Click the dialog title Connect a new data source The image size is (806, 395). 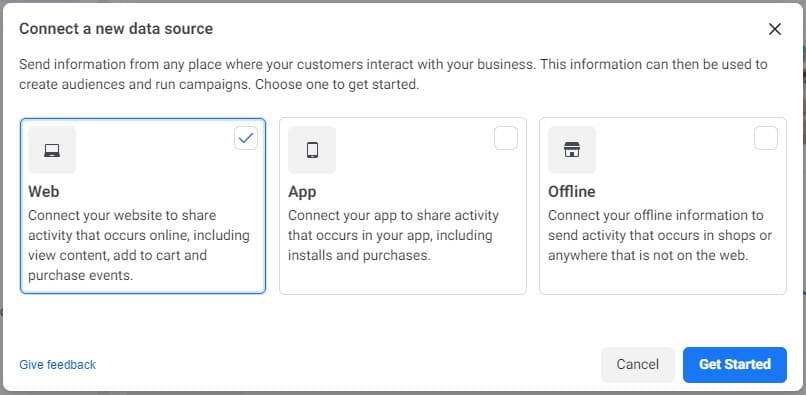(116, 29)
